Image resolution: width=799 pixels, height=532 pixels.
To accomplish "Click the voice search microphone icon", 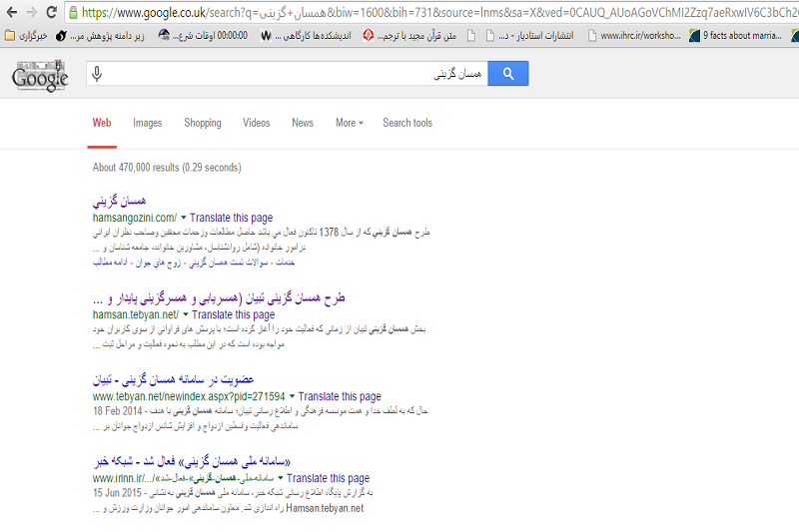I will coord(97,74).
